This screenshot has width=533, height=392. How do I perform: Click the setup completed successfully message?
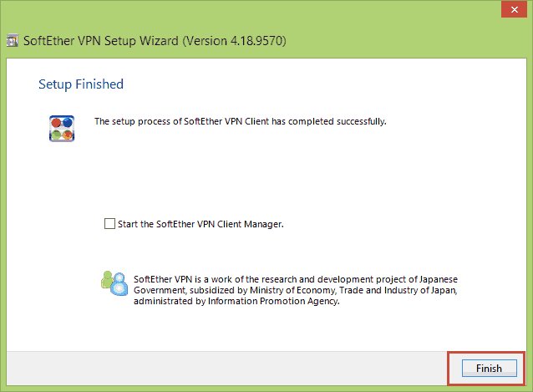[x=241, y=121]
